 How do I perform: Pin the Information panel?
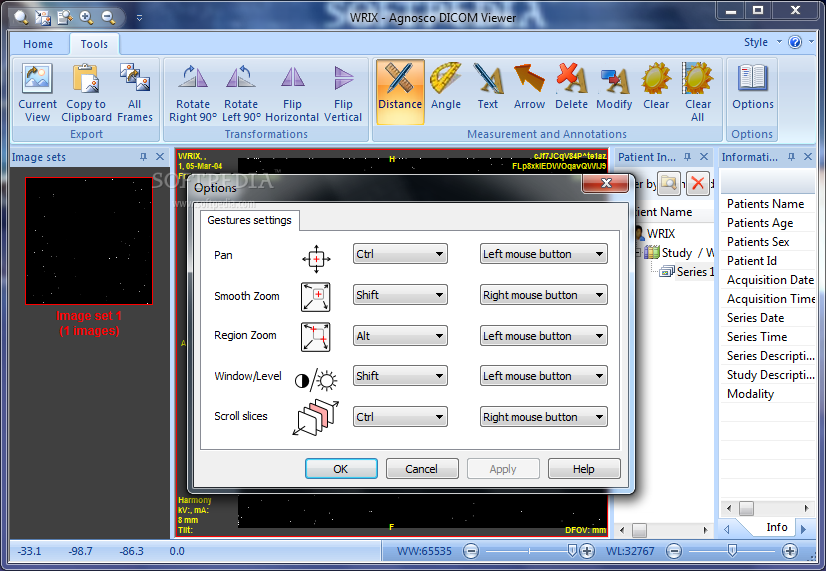[791, 157]
